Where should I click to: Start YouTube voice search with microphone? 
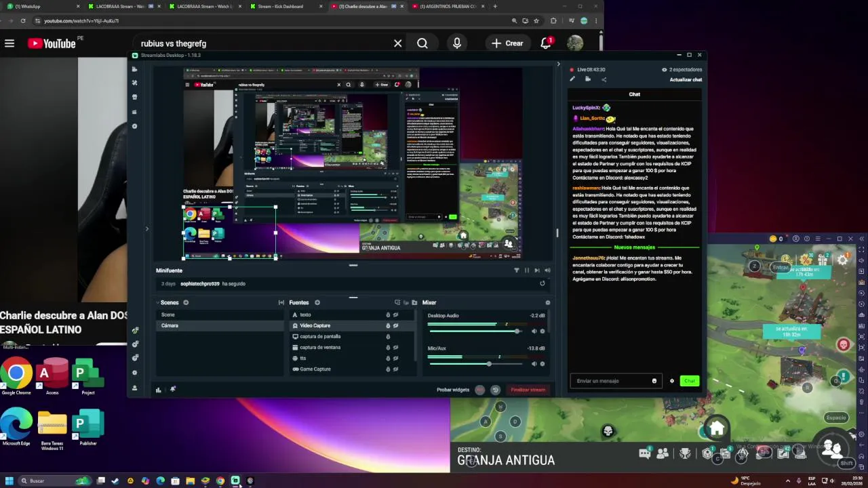(x=457, y=43)
